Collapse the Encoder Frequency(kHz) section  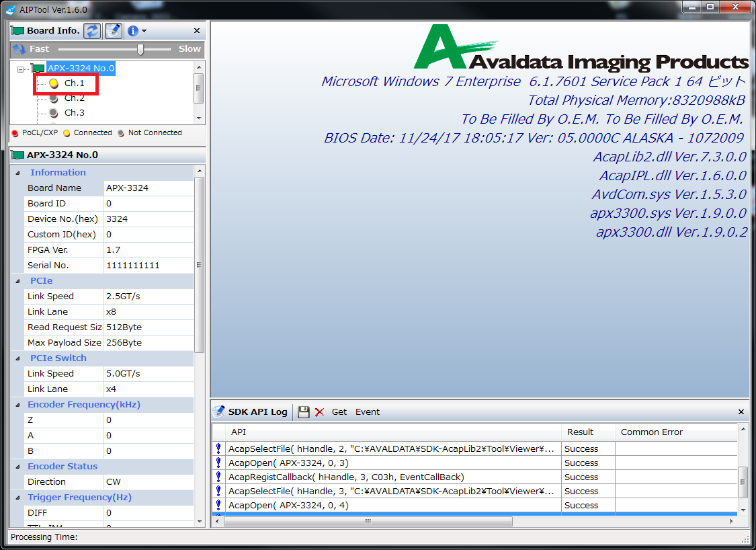click(x=18, y=405)
